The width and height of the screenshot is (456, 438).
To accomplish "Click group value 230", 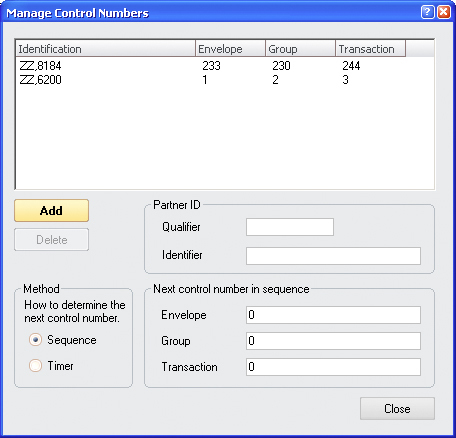I will [x=281, y=66].
